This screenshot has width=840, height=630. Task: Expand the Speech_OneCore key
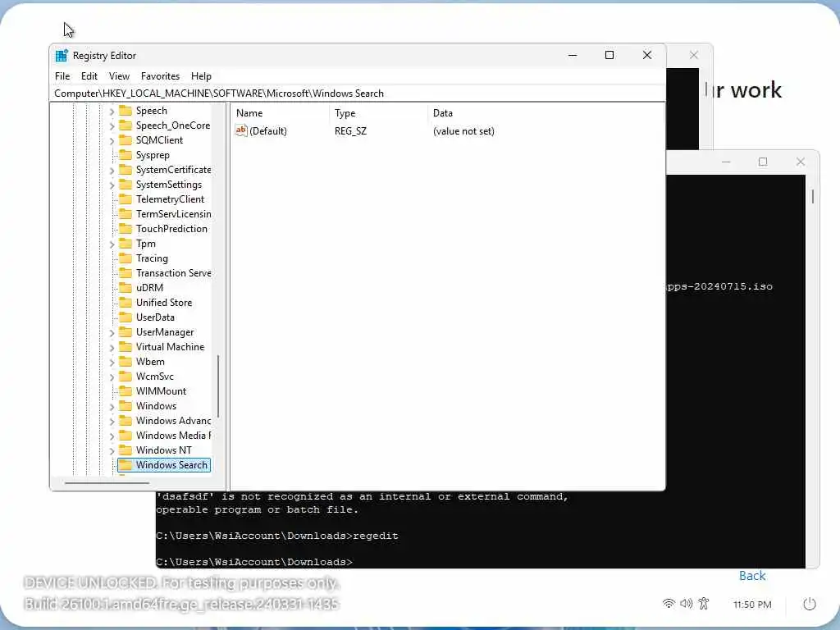tap(112, 126)
